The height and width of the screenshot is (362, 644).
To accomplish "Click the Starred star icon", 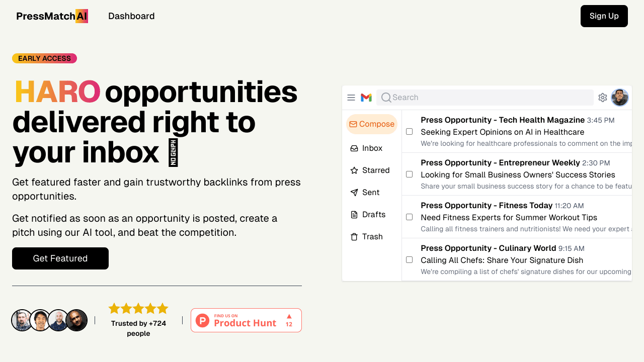I will (x=354, y=170).
